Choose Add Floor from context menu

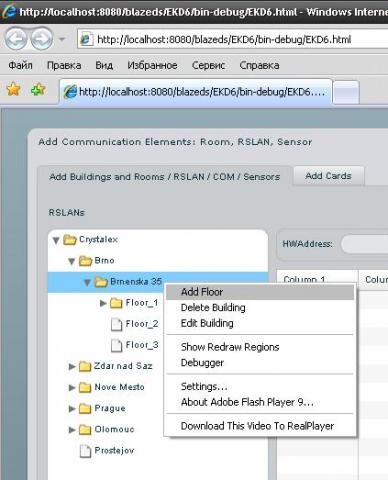point(260,292)
